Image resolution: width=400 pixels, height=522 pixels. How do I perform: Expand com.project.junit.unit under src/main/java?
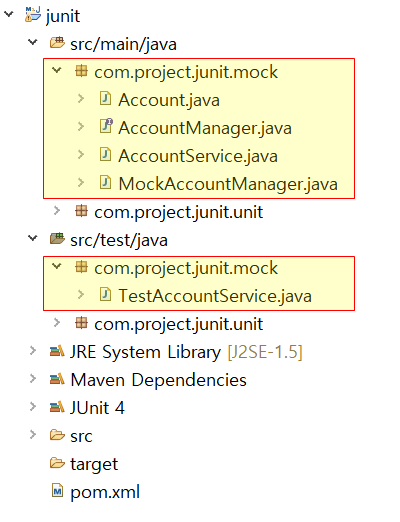point(57,211)
